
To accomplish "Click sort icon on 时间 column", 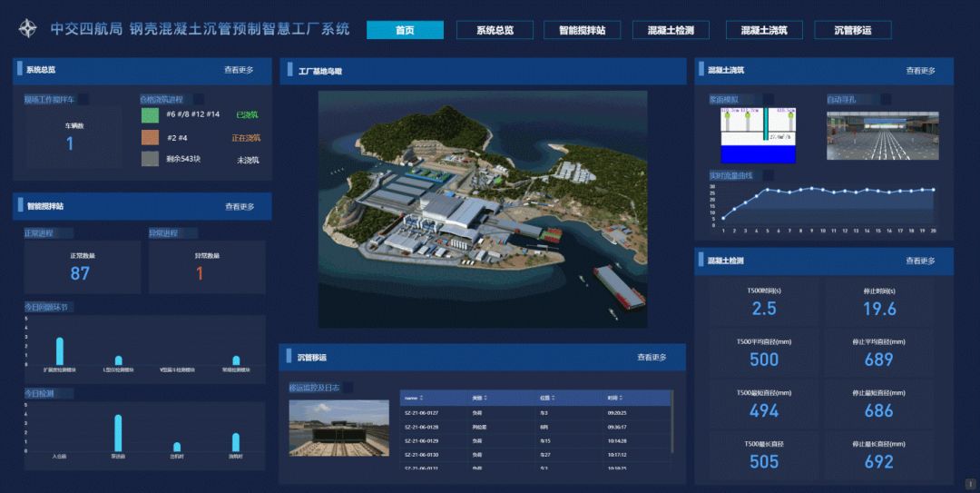I will (x=622, y=398).
